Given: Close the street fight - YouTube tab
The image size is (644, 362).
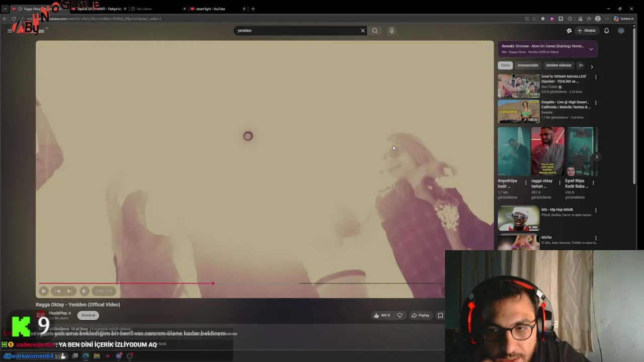Looking at the screenshot, I should pyautogui.click(x=245, y=9).
